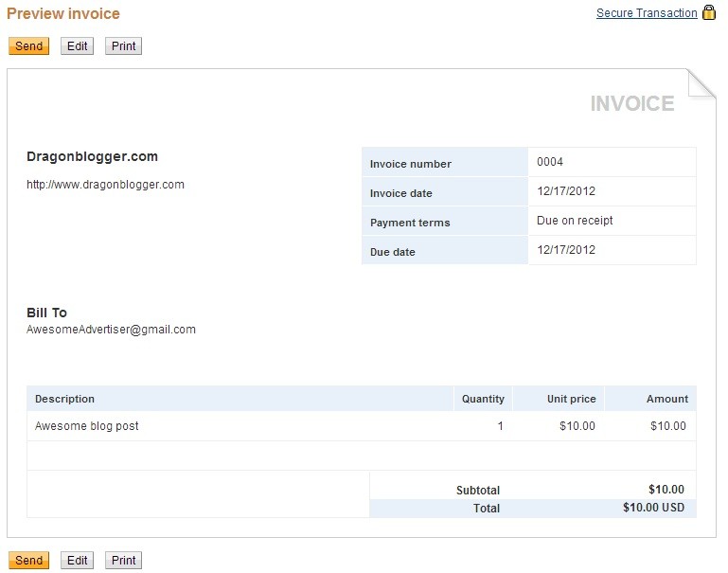Image resolution: width=728 pixels, height=573 pixels.
Task: Click the folded page corner icon
Action: 701,83
